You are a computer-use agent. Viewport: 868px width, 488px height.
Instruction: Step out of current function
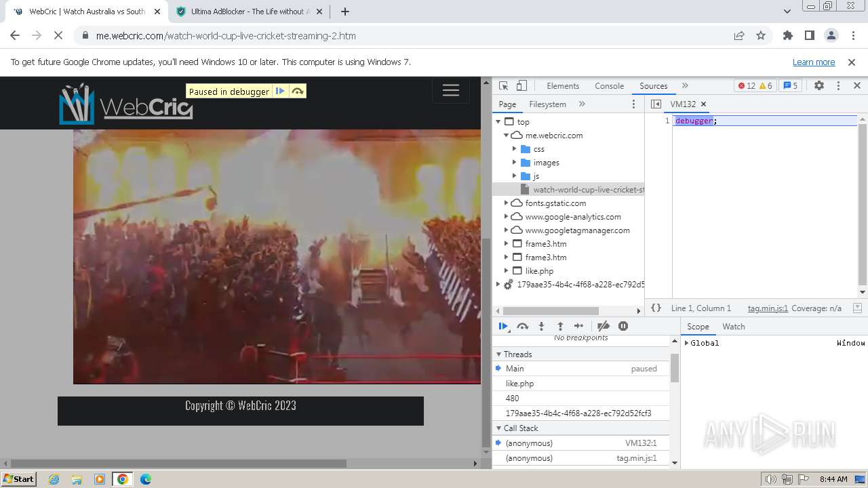click(560, 326)
